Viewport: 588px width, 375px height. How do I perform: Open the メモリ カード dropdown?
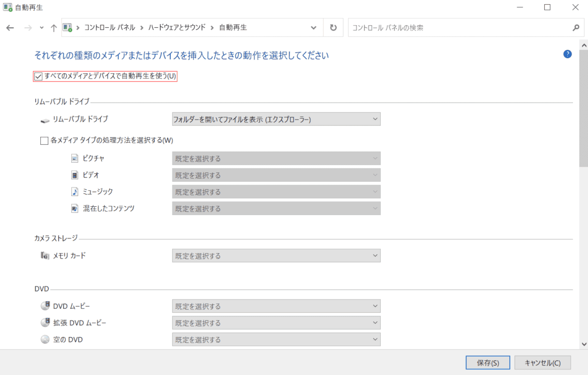276,256
